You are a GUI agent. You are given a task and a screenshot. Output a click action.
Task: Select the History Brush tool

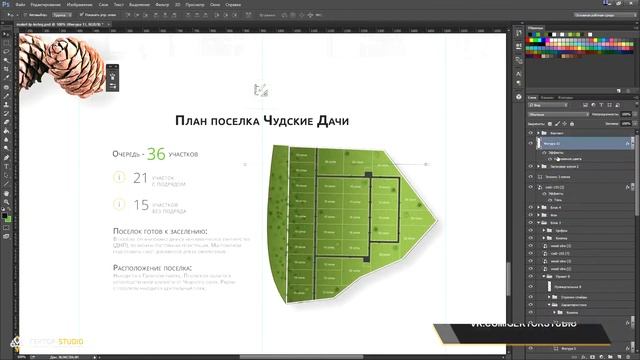6,113
